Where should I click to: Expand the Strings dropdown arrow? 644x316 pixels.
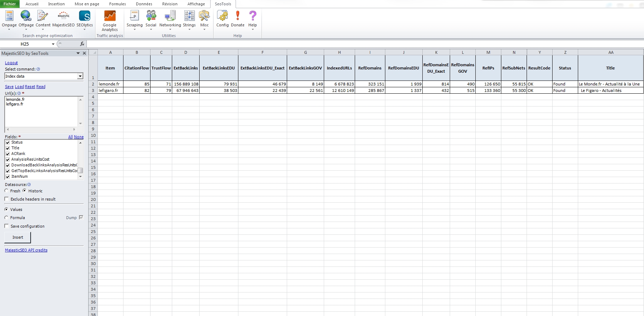(x=189, y=30)
